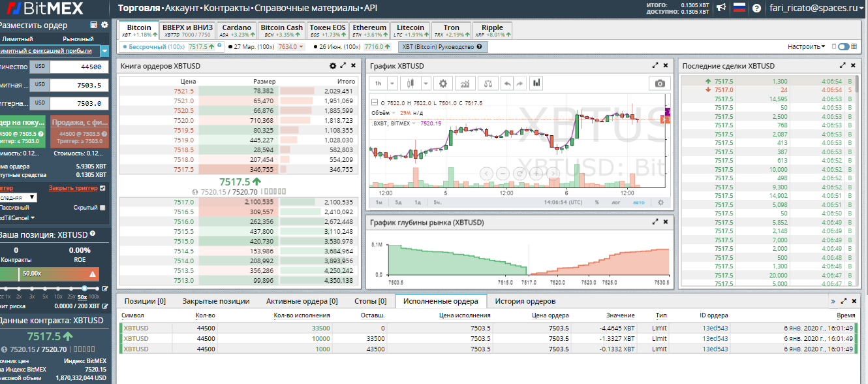Open the XBT (Bitcoin) Руководство guide button
The height and width of the screenshot is (384, 868).
pyautogui.click(x=443, y=47)
